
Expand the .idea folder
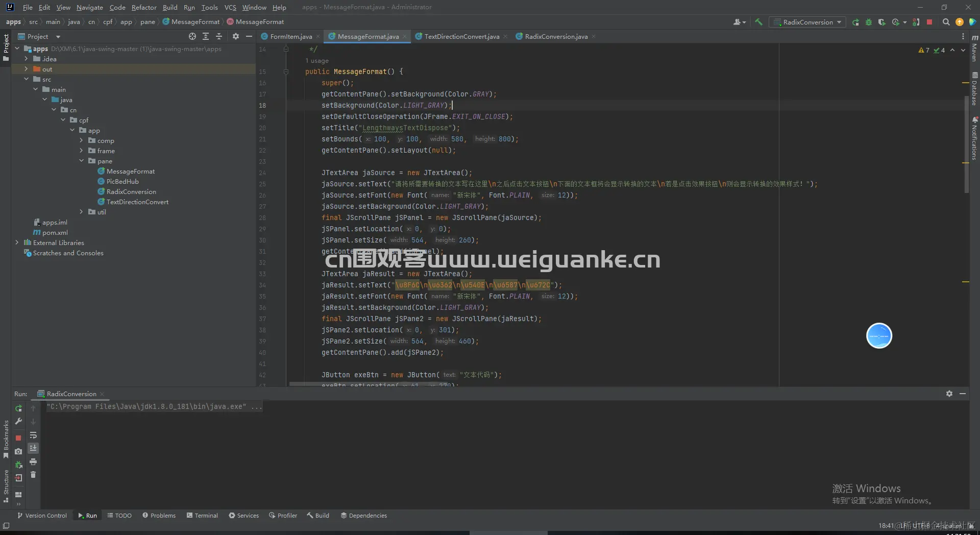26,59
